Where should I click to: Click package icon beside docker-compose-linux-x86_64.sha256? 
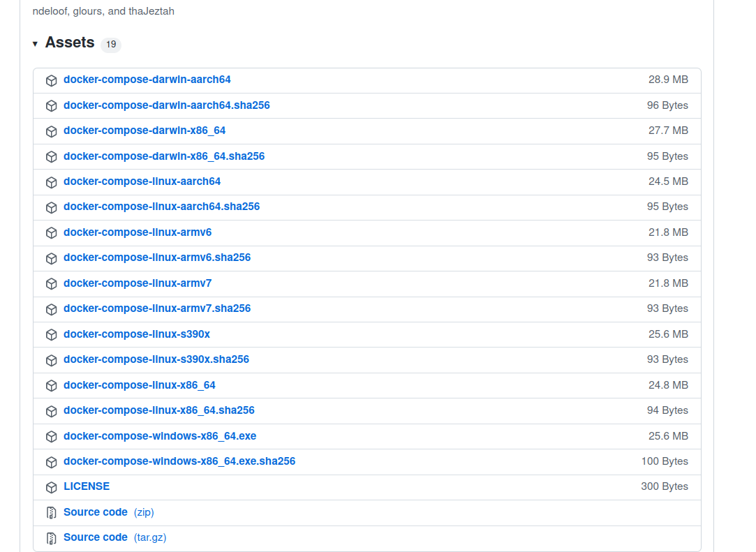[52, 411]
